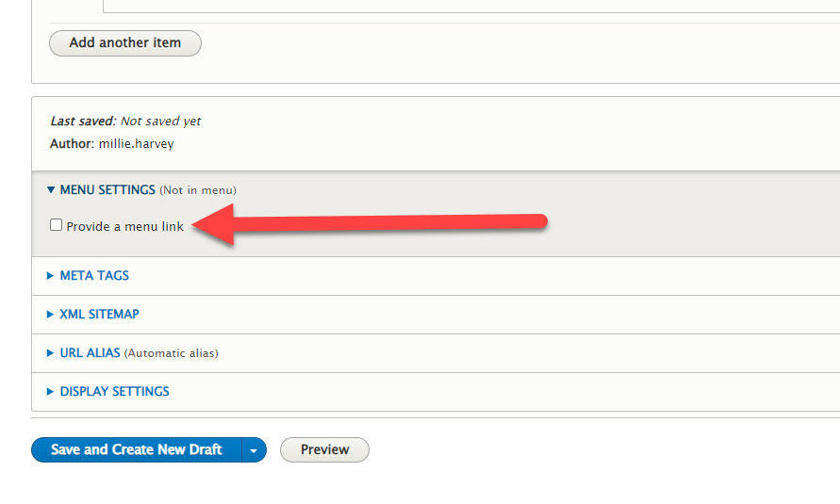Click the author name millie.harvey

pos(136,143)
